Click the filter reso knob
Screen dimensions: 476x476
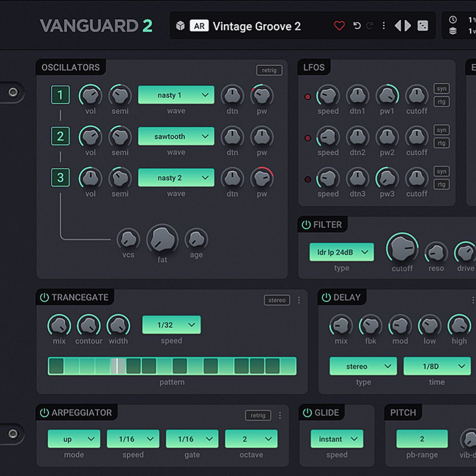(436, 253)
